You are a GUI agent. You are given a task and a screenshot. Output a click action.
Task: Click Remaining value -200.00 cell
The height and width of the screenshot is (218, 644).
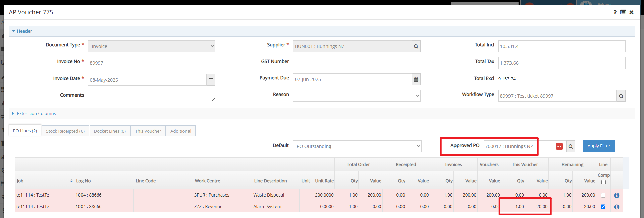click(584, 195)
